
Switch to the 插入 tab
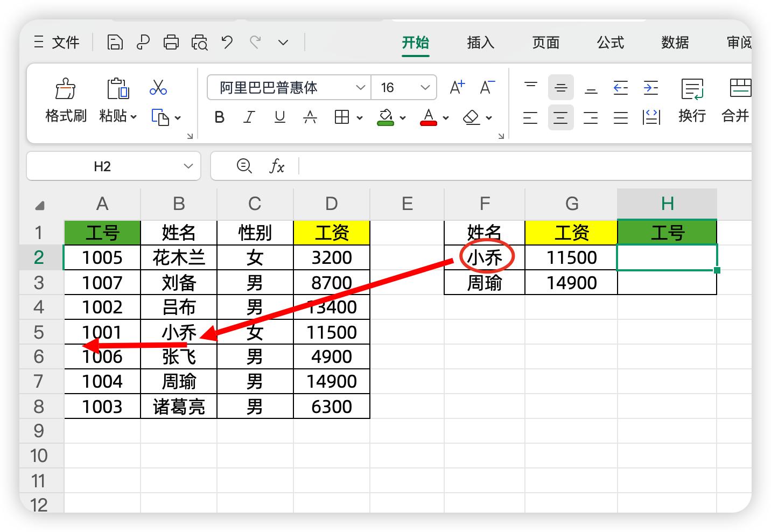[481, 42]
